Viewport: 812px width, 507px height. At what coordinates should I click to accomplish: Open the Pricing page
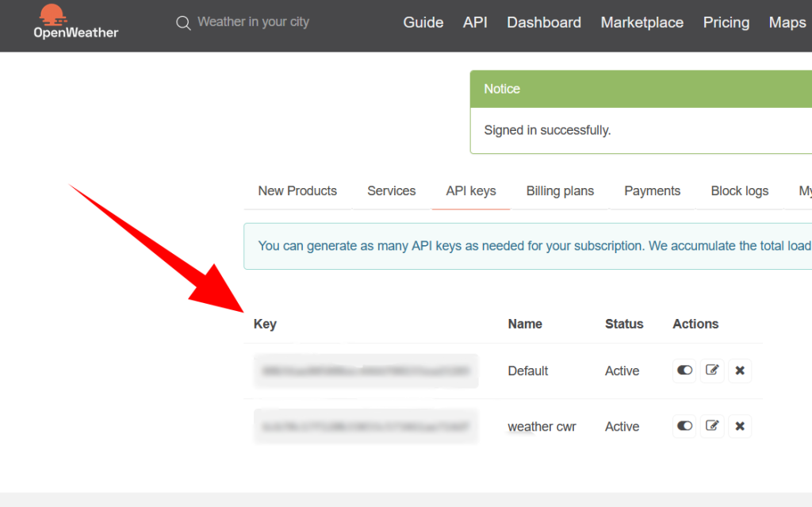pos(726,23)
